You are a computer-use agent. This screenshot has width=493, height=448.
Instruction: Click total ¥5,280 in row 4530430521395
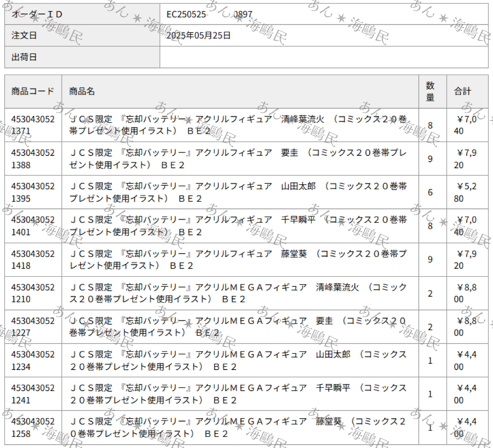tap(466, 192)
